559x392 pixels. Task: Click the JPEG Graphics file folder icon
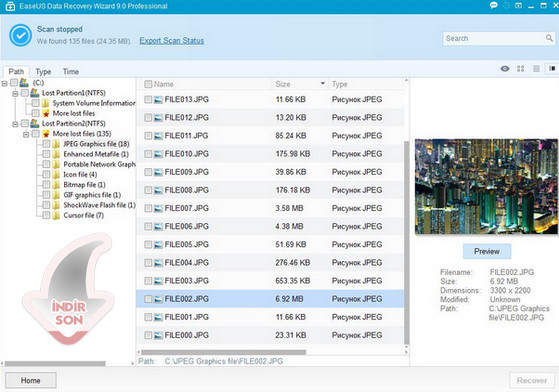(56, 144)
